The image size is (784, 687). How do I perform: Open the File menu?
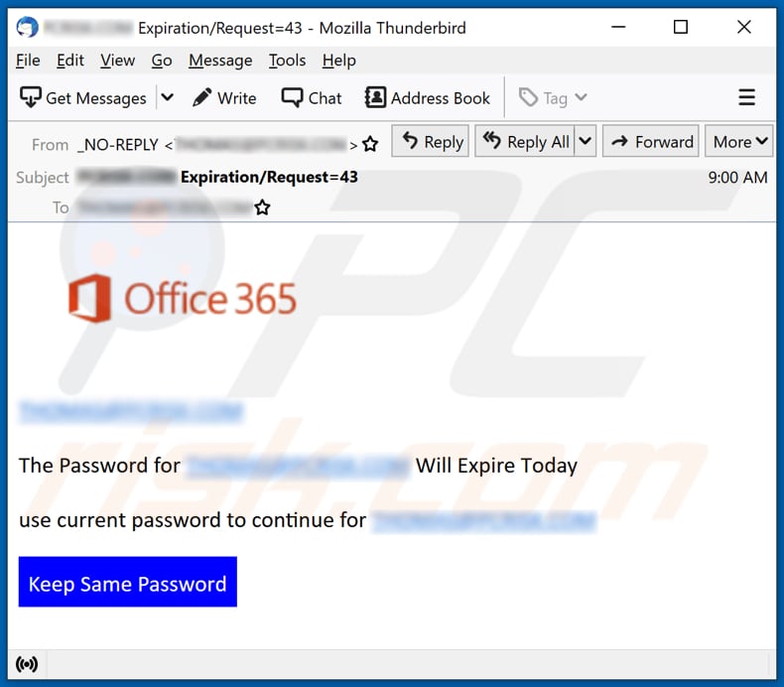[x=28, y=61]
